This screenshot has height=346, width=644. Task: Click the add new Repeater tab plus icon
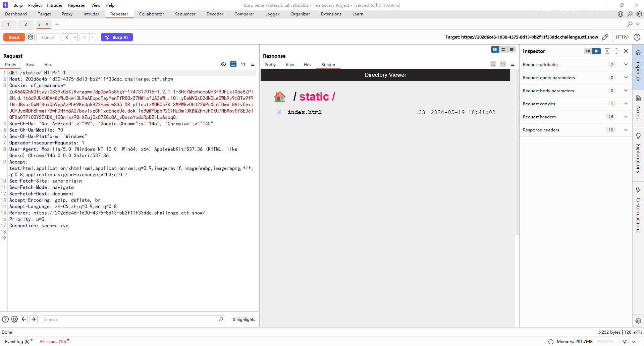coord(57,24)
